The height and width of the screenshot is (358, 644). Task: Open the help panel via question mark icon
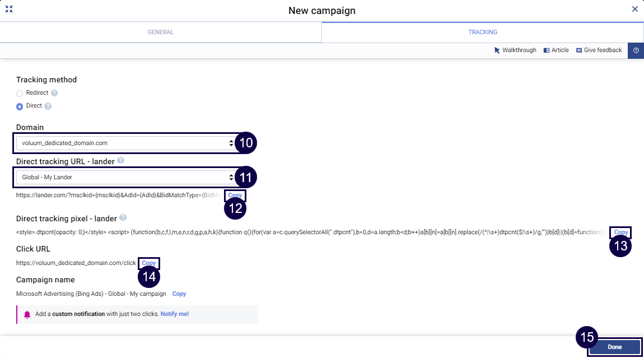pyautogui.click(x=636, y=50)
